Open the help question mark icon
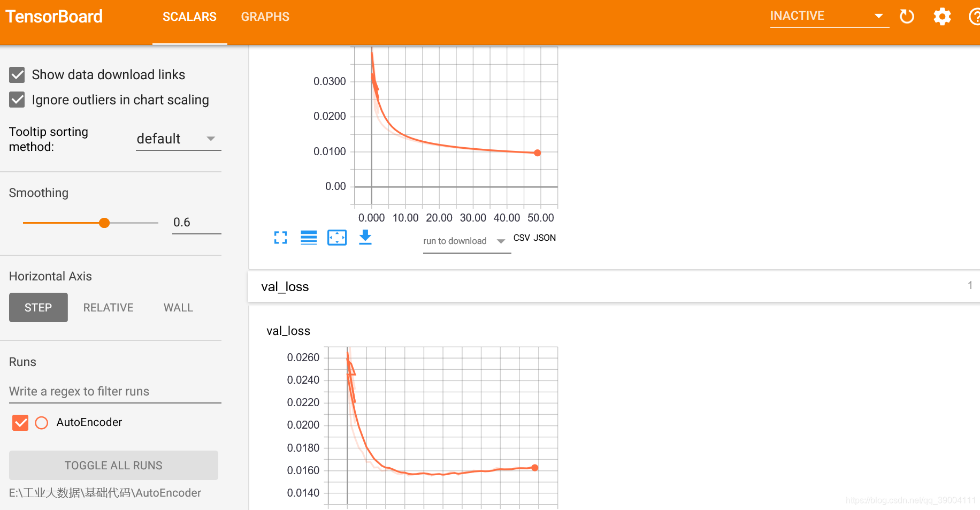This screenshot has height=510, width=980. tap(975, 17)
